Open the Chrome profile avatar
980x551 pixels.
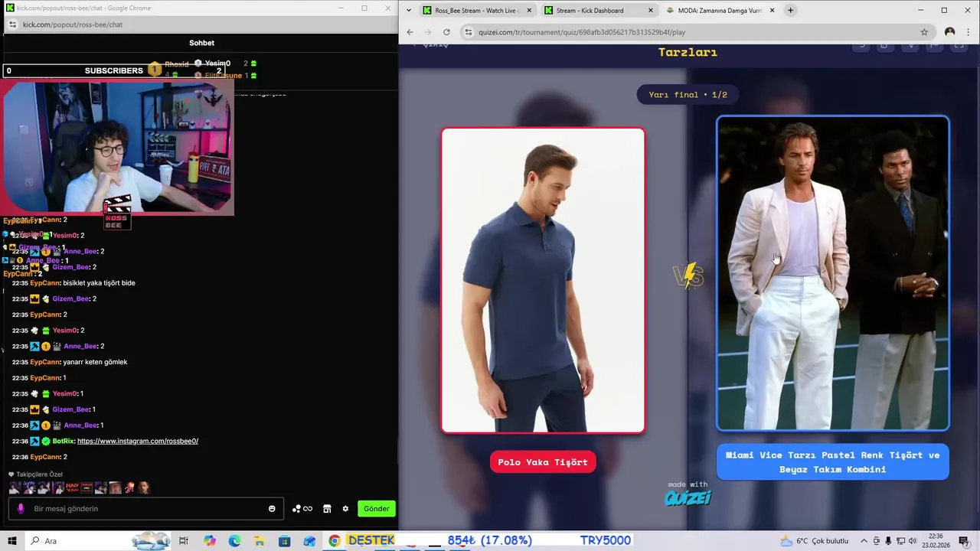(x=949, y=32)
